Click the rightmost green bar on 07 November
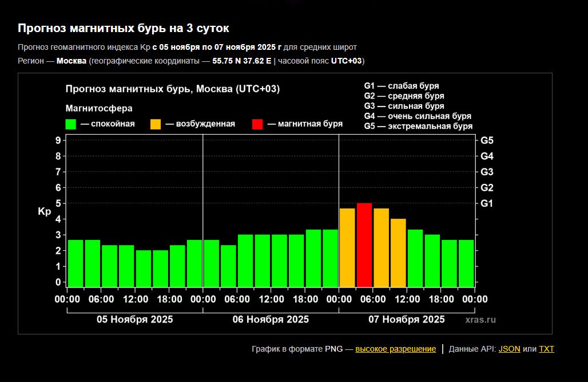 466,263
